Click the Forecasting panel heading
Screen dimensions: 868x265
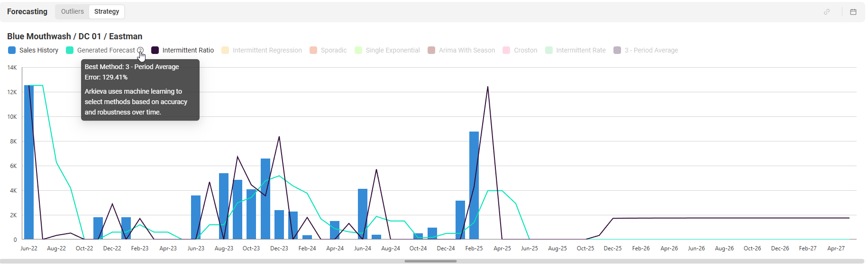click(x=27, y=11)
